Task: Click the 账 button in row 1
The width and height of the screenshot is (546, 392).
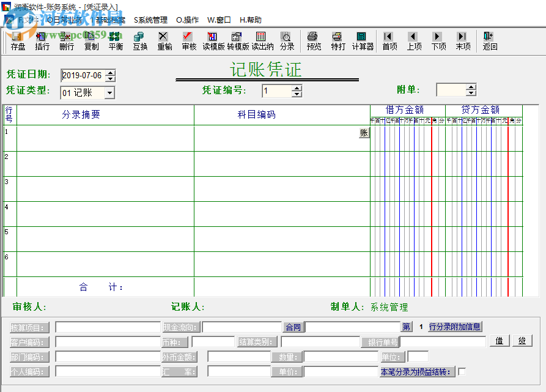Action: point(364,133)
